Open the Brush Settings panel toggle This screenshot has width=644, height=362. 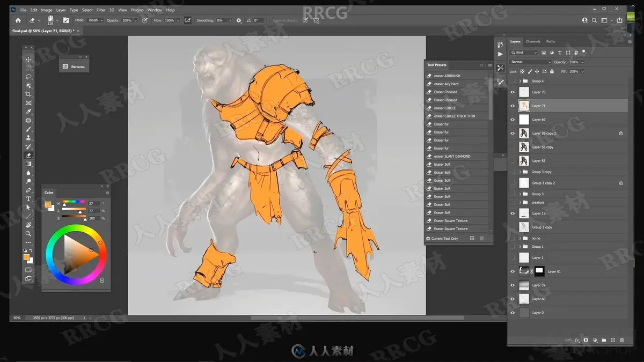tap(66, 20)
